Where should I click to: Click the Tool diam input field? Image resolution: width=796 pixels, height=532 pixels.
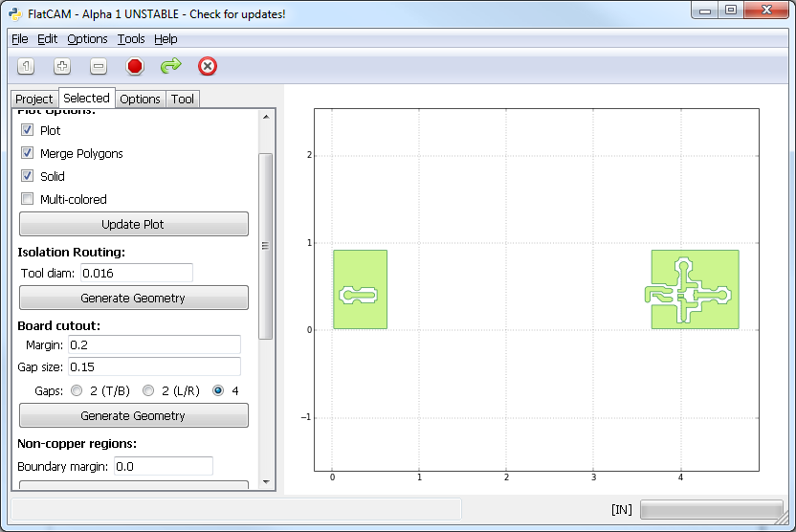pyautogui.click(x=137, y=273)
